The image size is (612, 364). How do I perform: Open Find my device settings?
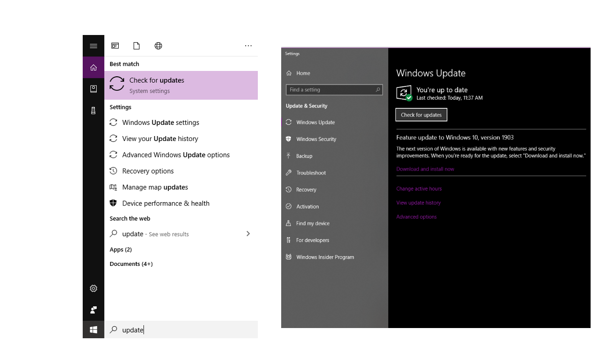point(335,224)
